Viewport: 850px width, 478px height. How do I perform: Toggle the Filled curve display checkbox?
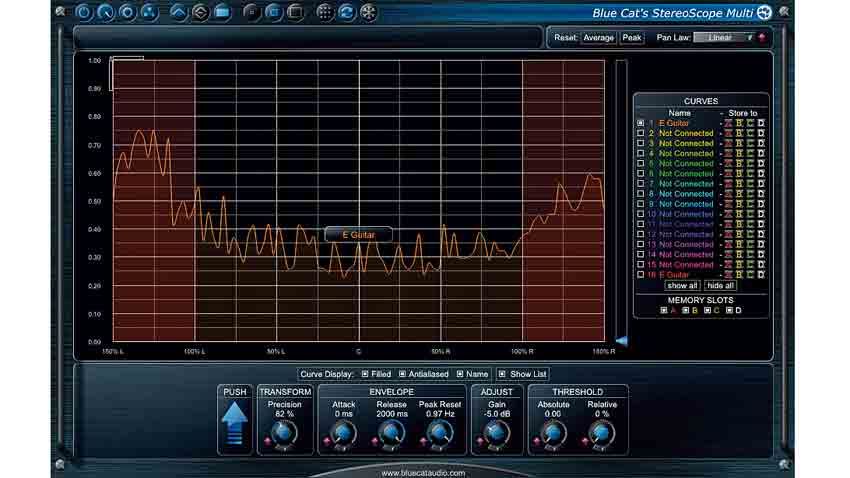coord(365,374)
